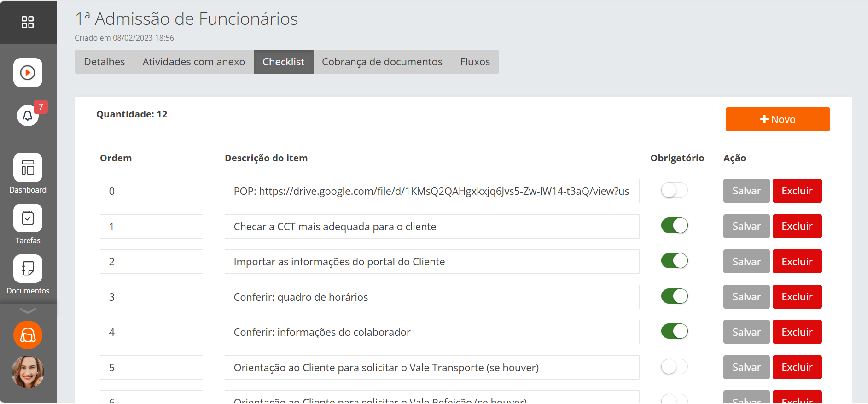
Task: Click the Ação column header
Action: click(x=734, y=158)
